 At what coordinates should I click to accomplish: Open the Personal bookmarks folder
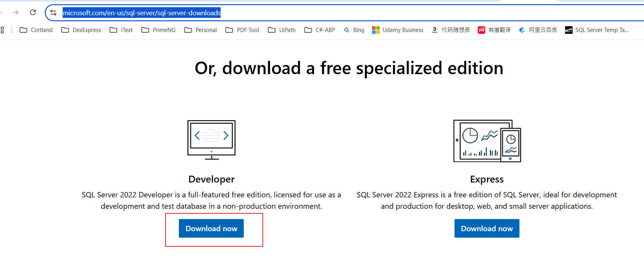(x=200, y=30)
